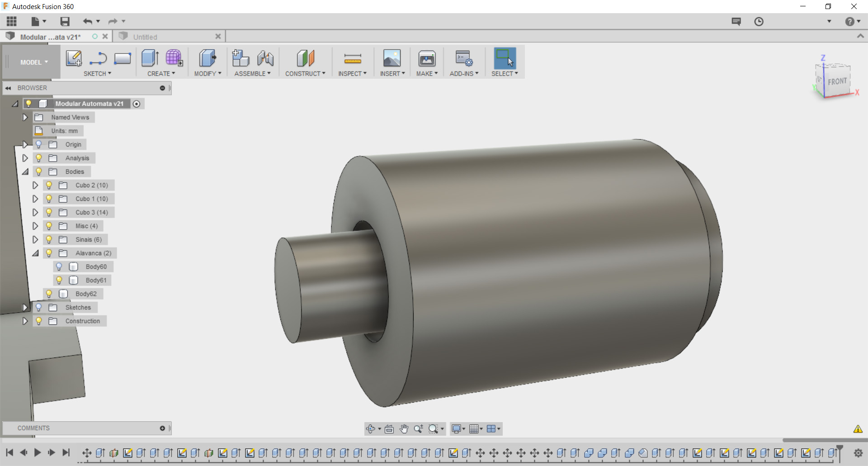Select Body62 in the browser

point(86,294)
